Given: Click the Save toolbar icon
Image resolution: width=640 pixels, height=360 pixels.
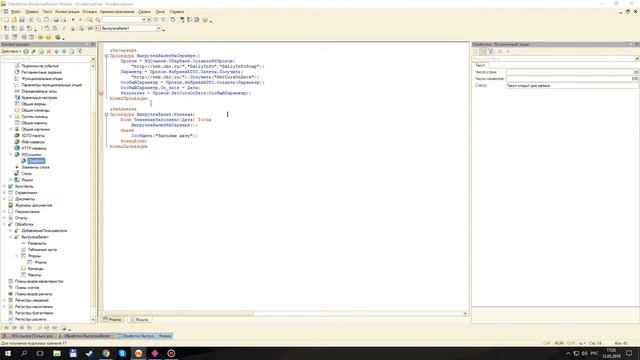Looking at the screenshot, I should pyautogui.click(x=22, y=20).
